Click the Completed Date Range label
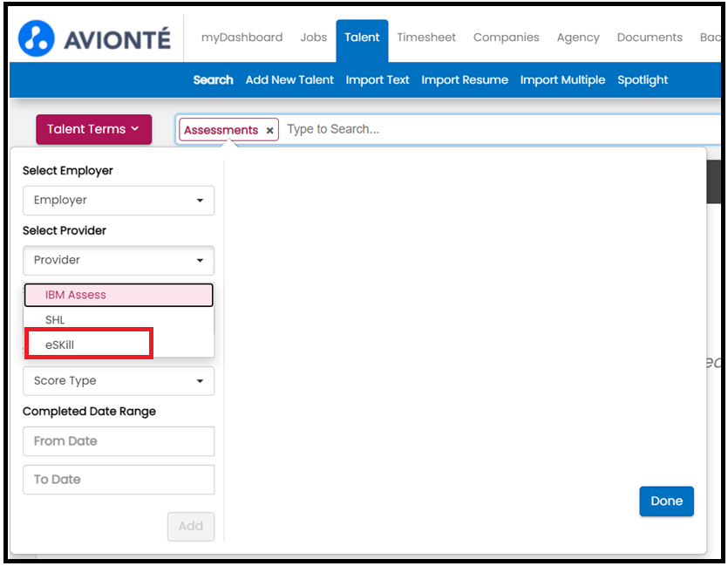Viewport: 728px width, 566px height. click(89, 412)
